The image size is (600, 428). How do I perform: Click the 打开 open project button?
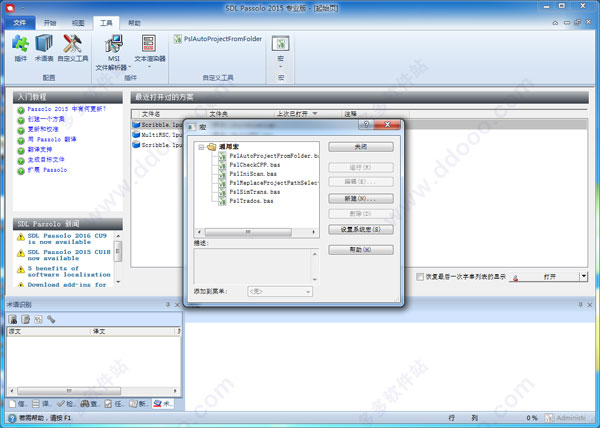point(545,276)
